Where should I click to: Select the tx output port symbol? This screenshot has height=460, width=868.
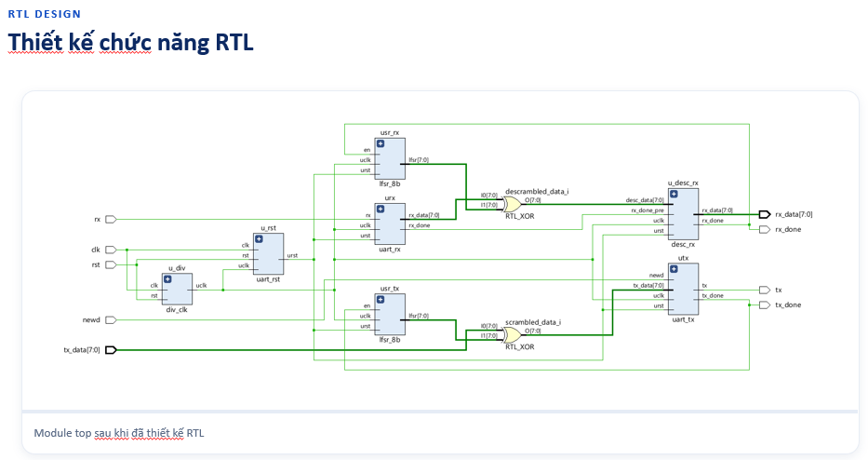point(765,290)
